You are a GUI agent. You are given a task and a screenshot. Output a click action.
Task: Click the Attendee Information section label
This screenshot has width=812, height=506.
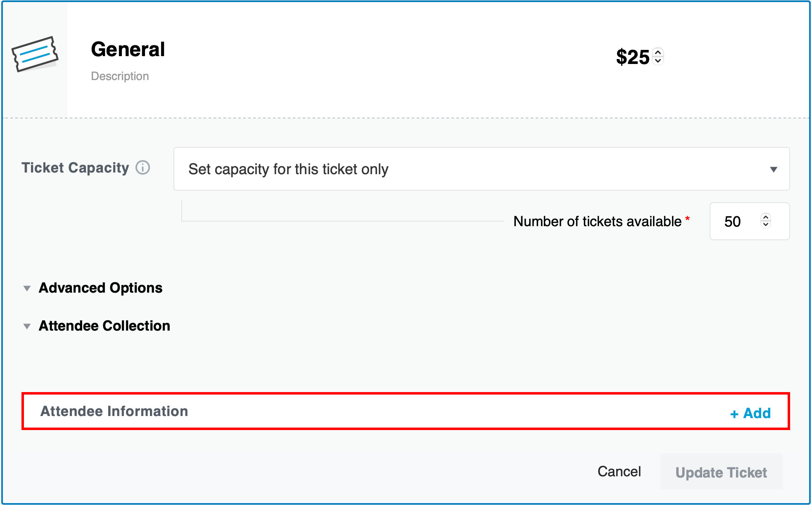coord(114,411)
